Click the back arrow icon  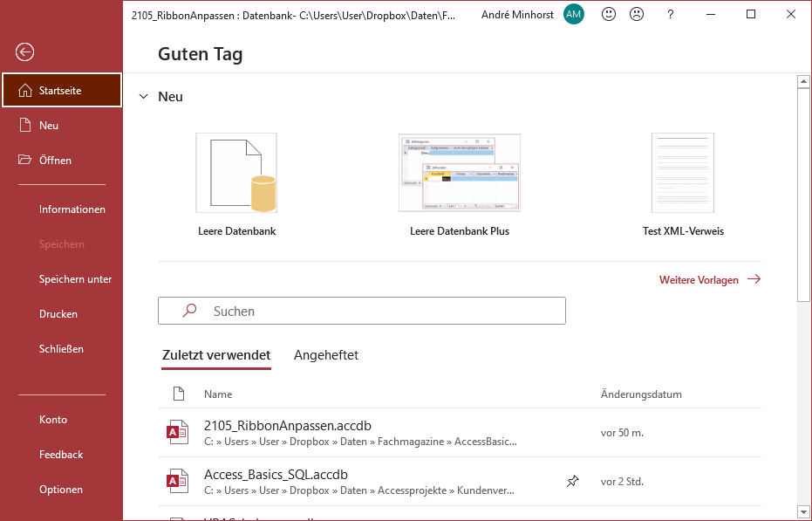(24, 52)
